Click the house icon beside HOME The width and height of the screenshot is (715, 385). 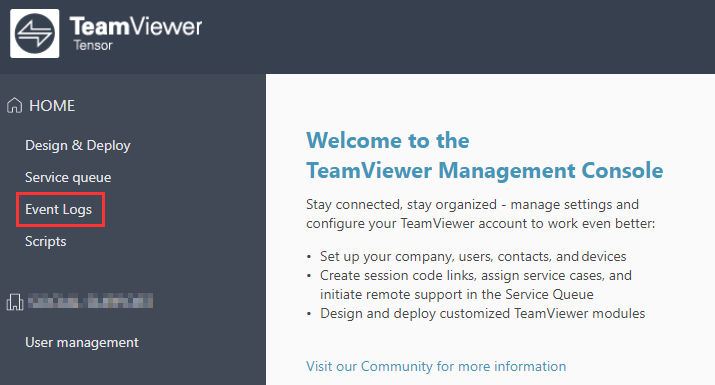(x=15, y=105)
